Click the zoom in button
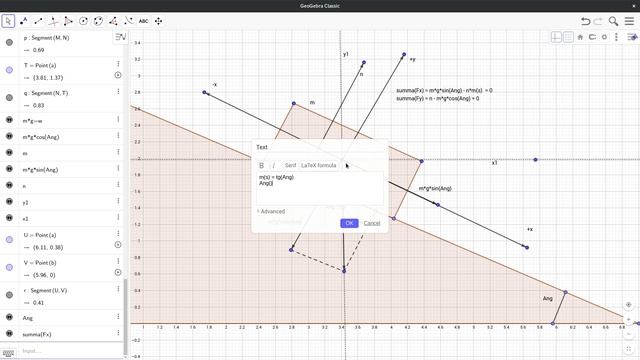Image resolution: width=640 pixels, height=360 pixels. tap(629, 320)
